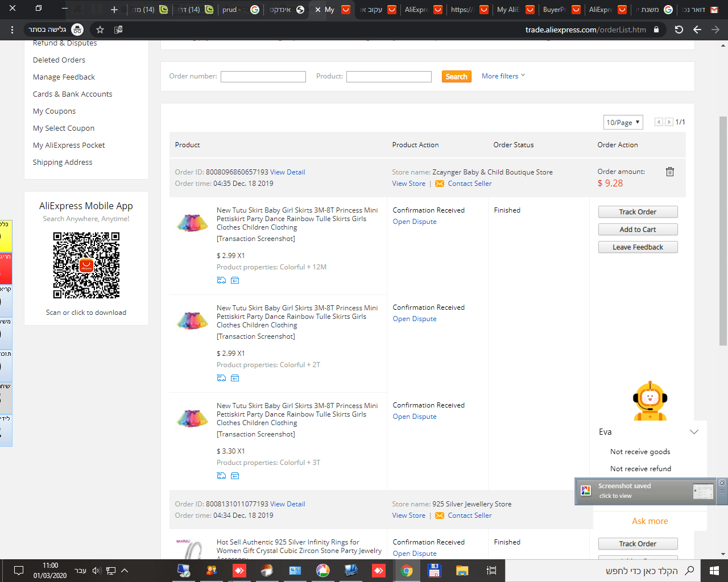Viewport: 728px width, 582px height.
Task: Open Dispute for the Colorful + 2T item
Action: tap(415, 319)
